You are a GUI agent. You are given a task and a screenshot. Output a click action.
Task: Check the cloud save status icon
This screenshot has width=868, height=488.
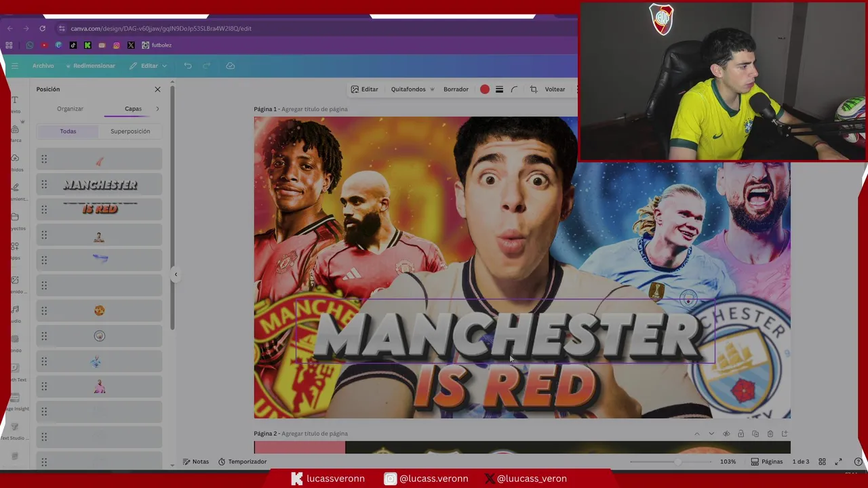tap(231, 66)
